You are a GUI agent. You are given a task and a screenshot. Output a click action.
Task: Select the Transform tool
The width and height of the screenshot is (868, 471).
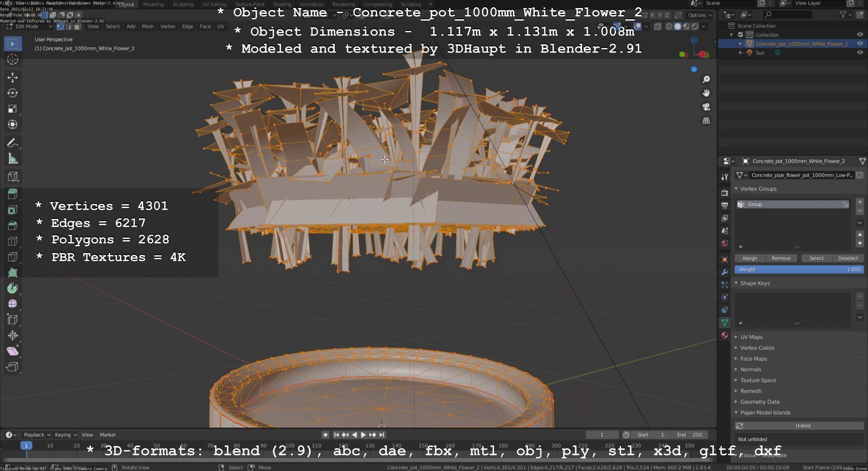(x=13, y=125)
